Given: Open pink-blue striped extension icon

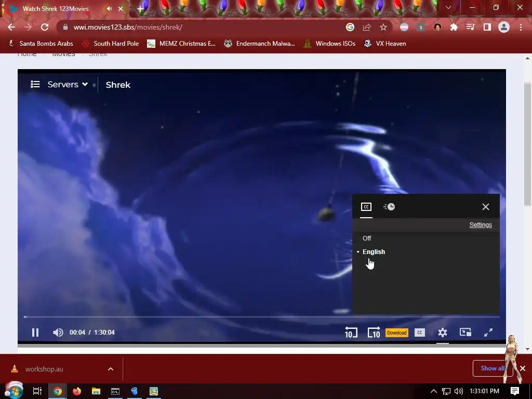Looking at the screenshot, I should [404, 27].
